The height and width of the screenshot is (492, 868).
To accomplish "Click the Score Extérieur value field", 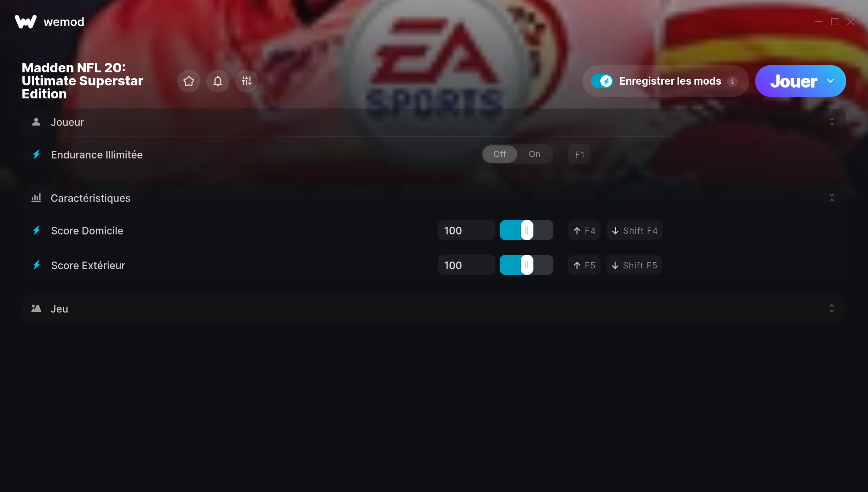I will click(467, 265).
